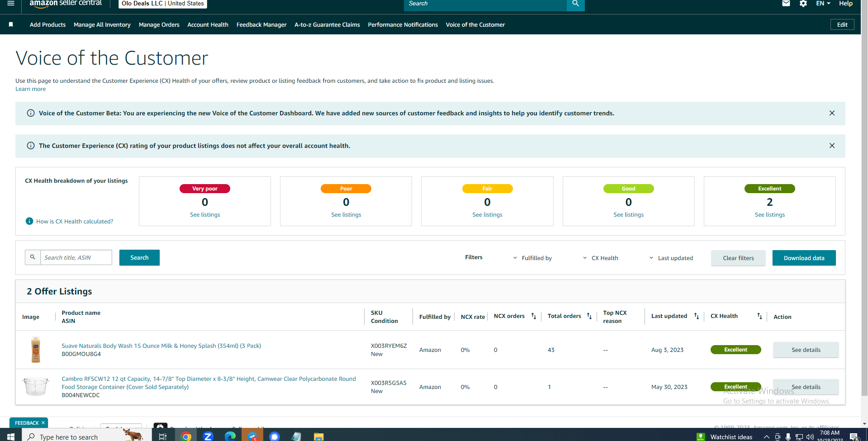Click the Help link in header
This screenshot has width=868, height=441.
845,4
